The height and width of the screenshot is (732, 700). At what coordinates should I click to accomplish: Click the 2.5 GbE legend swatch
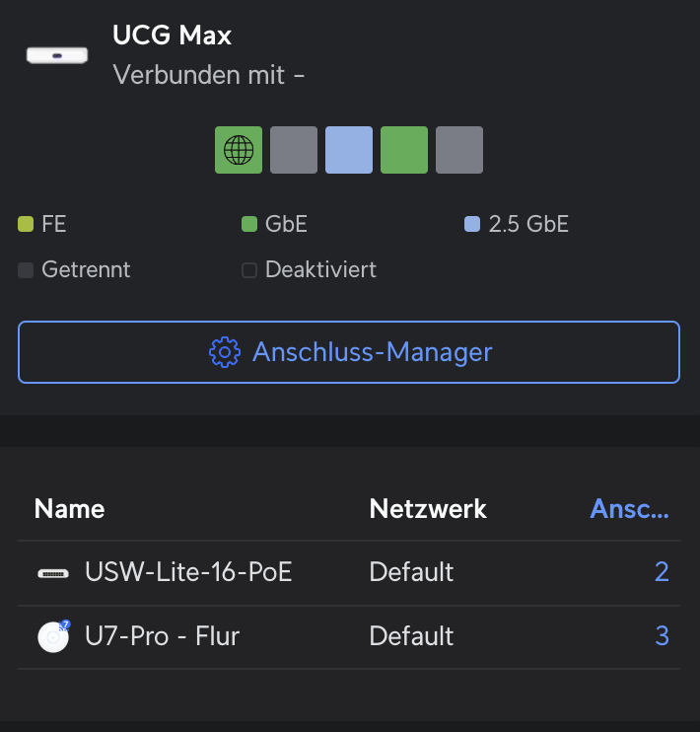tap(472, 224)
